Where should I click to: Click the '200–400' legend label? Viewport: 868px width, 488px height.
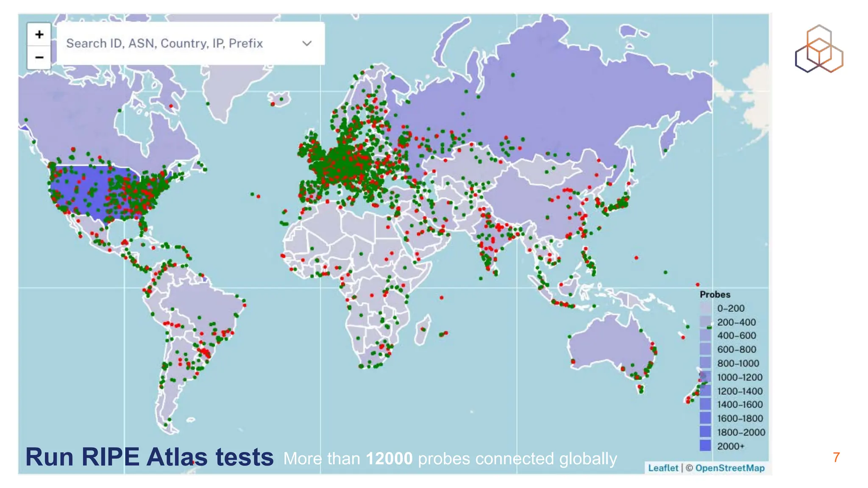pos(737,322)
